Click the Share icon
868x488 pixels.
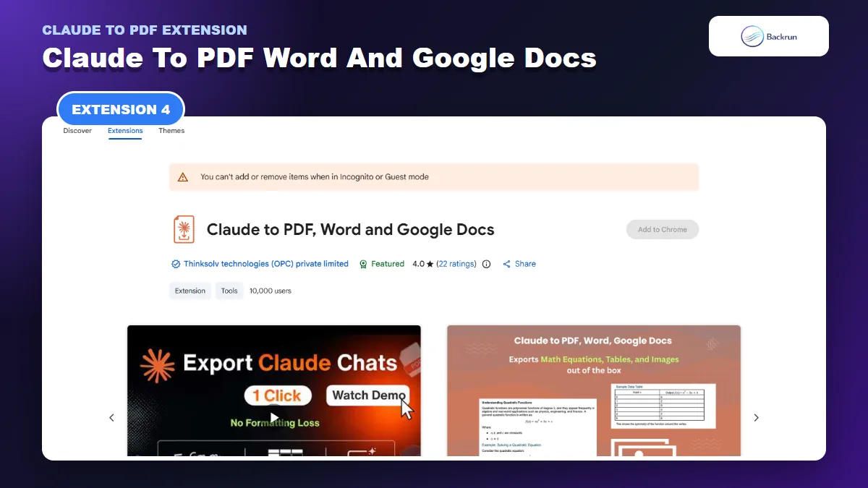(507, 264)
